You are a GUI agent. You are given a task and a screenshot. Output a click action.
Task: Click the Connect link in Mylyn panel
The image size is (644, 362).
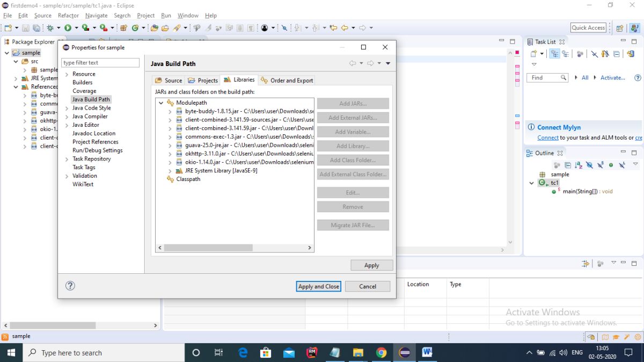pos(548,138)
